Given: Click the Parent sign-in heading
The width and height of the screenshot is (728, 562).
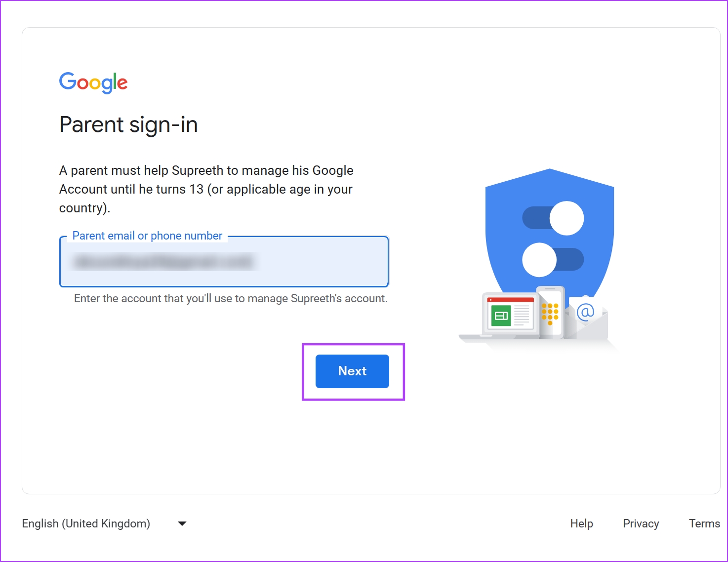Looking at the screenshot, I should point(128,124).
